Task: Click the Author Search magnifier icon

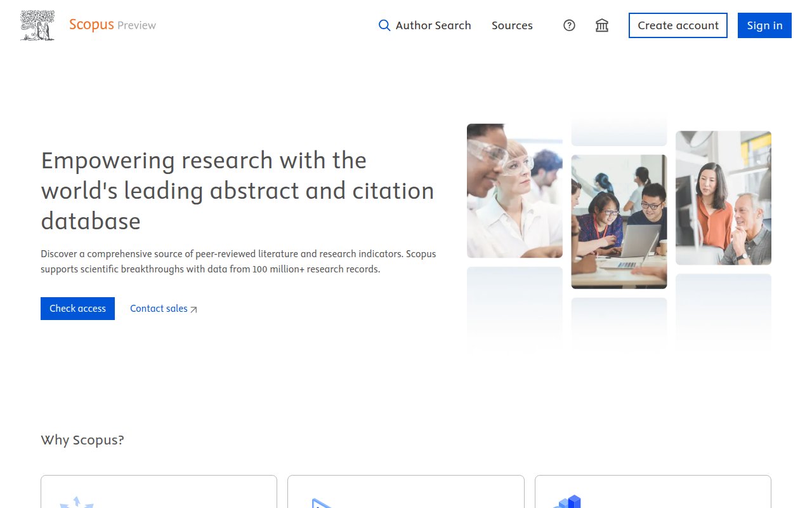Action: point(384,25)
